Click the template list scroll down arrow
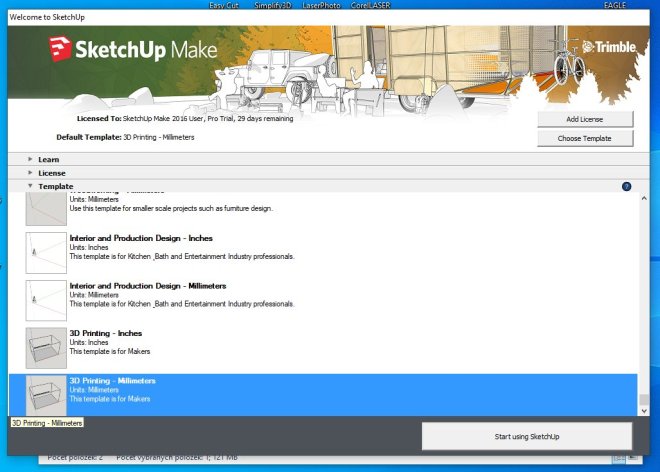 (644, 411)
